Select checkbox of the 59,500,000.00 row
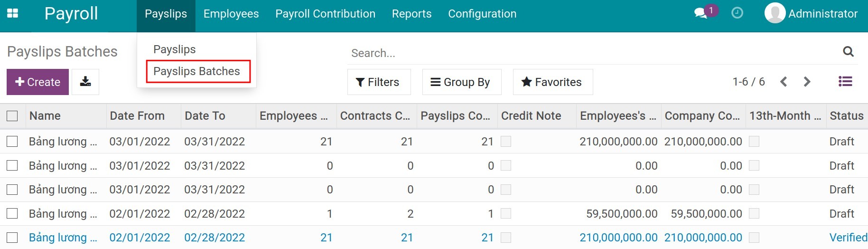 pyautogui.click(x=12, y=214)
